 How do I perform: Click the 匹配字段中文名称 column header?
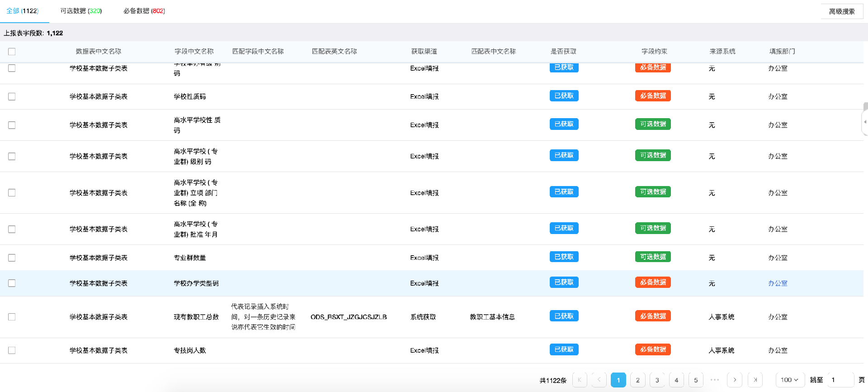click(x=258, y=52)
